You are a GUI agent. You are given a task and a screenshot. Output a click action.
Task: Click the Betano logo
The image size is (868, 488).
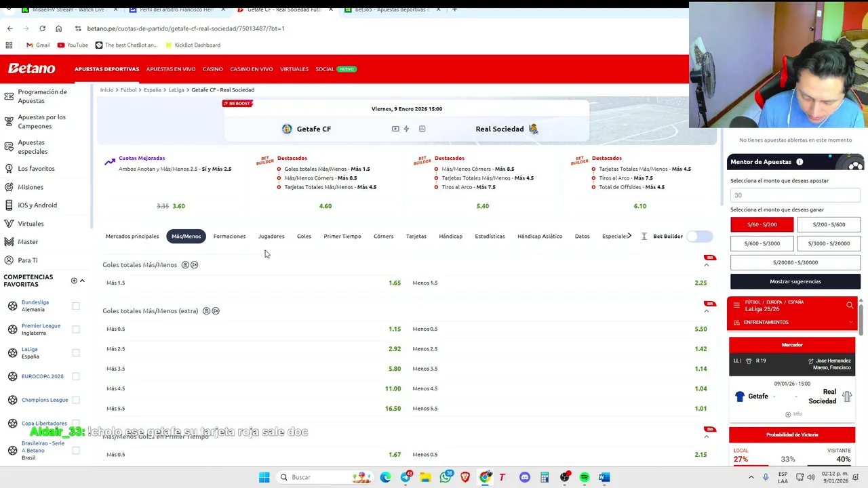(x=31, y=68)
